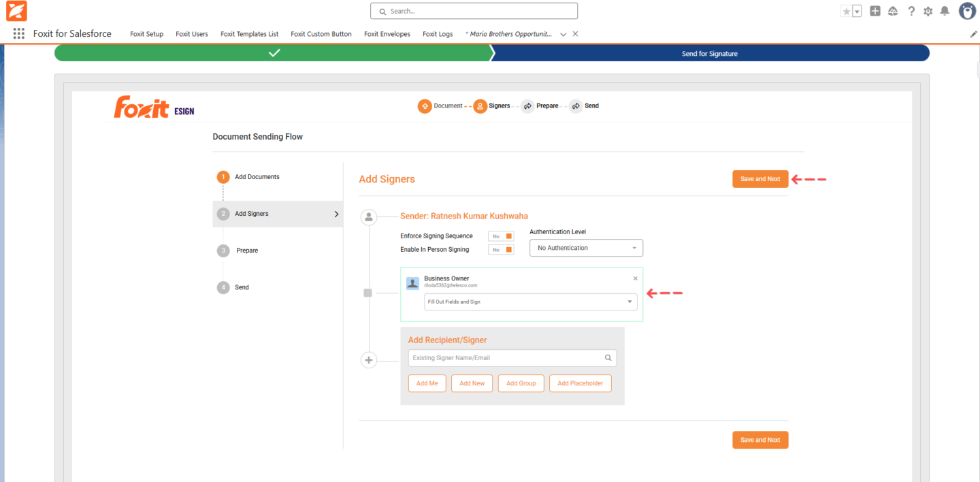The height and width of the screenshot is (482, 980).
Task: Open the Foxit Logs tab
Action: tap(438, 34)
